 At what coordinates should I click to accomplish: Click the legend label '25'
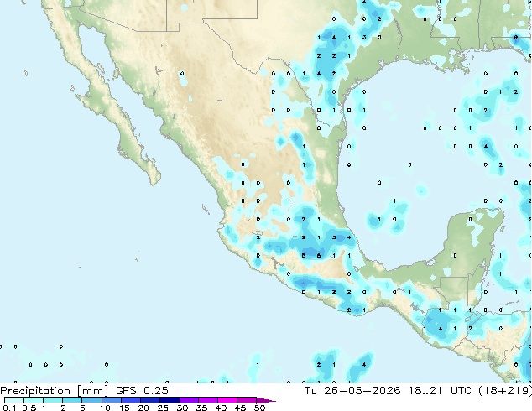click(x=163, y=408)
